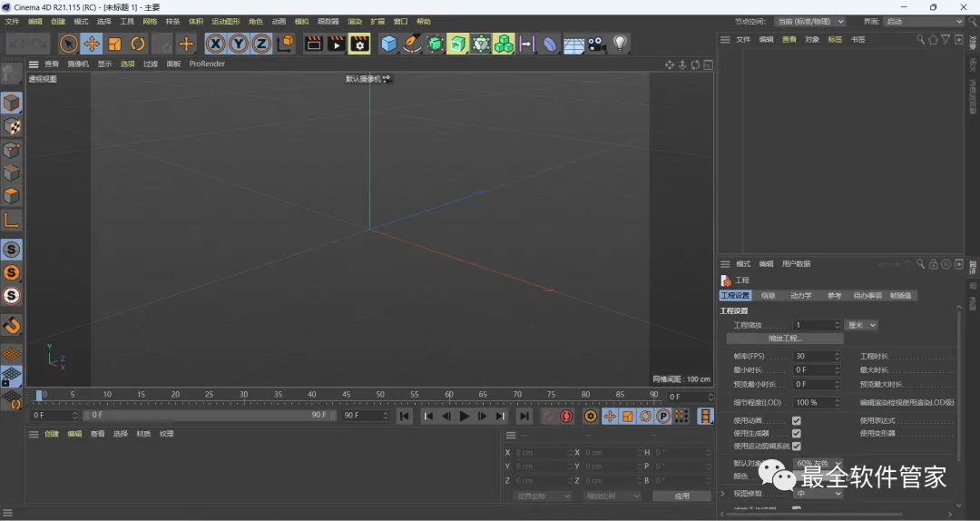Disable the 使用生成器 checkbox
The image size is (980, 521).
tap(796, 434)
